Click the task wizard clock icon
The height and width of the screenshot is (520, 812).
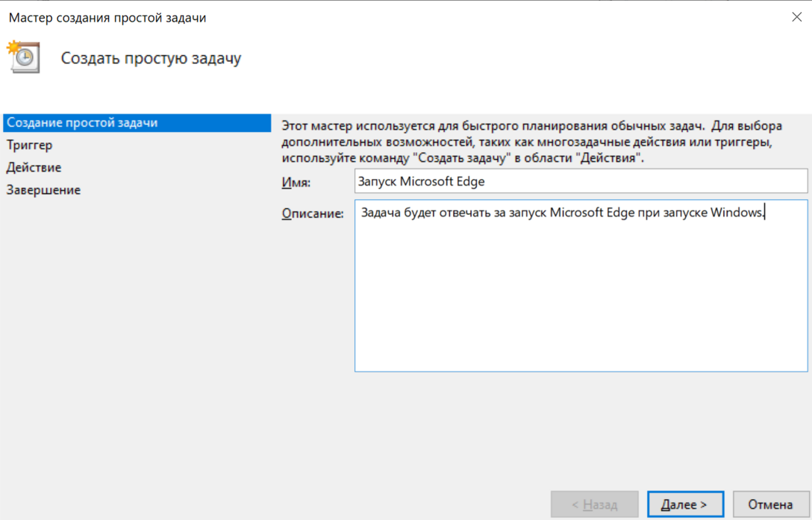pos(23,57)
